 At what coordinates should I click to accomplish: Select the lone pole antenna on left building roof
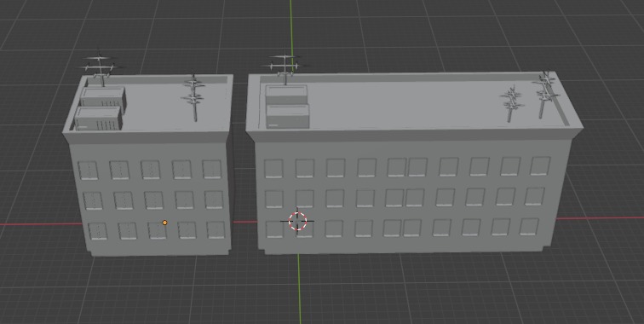click(194, 98)
